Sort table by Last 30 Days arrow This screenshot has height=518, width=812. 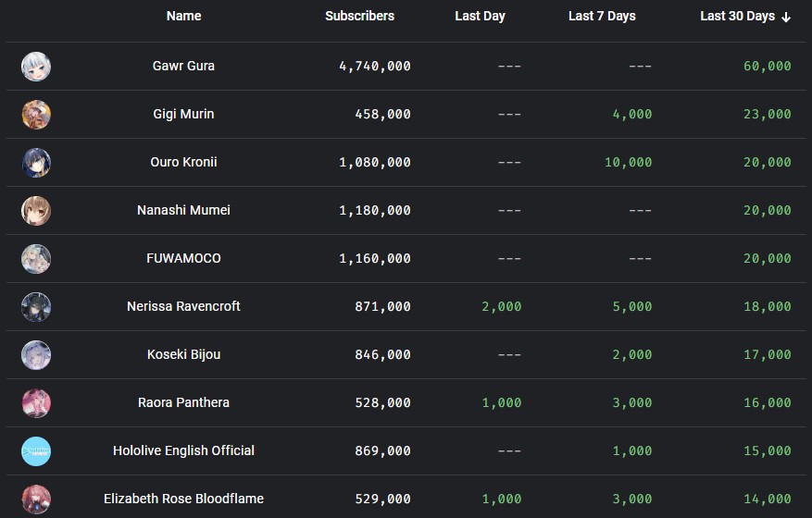tap(786, 17)
